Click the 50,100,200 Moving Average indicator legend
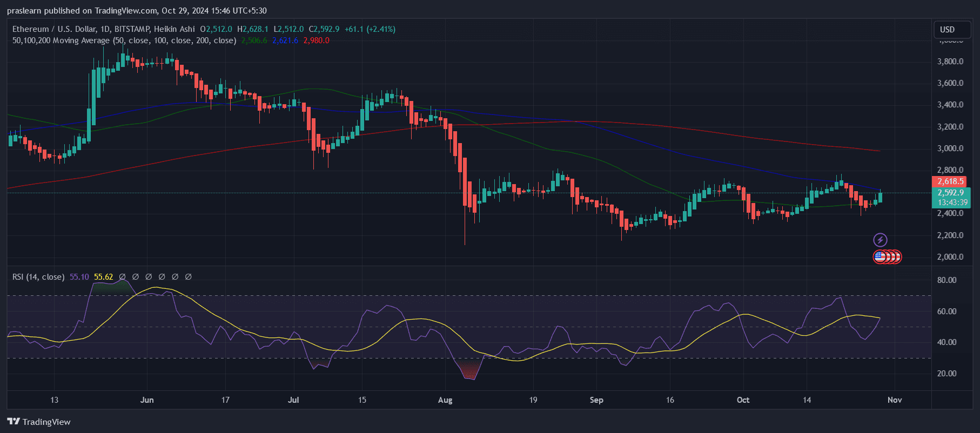Image resolution: width=980 pixels, height=433 pixels. 124,40
